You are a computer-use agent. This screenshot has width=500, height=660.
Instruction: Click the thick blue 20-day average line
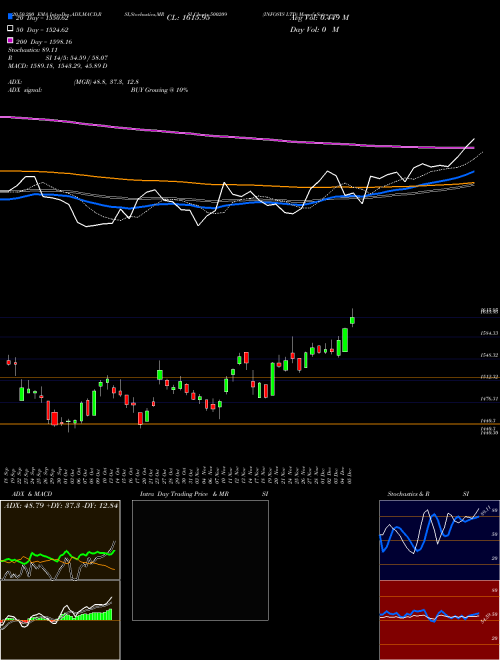tap(236, 203)
